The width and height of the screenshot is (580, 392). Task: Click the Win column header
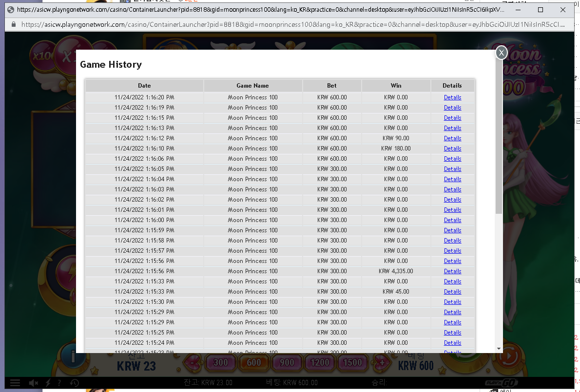(x=396, y=85)
